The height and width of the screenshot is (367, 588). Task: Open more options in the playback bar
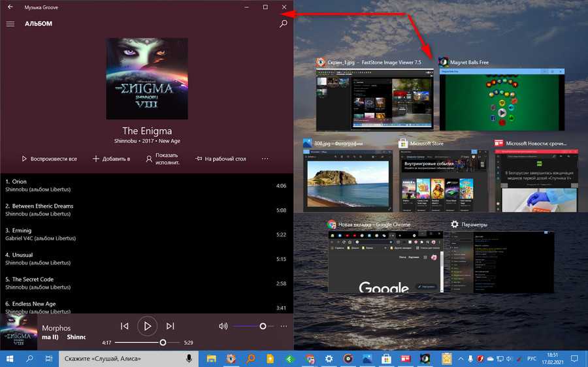(x=284, y=326)
